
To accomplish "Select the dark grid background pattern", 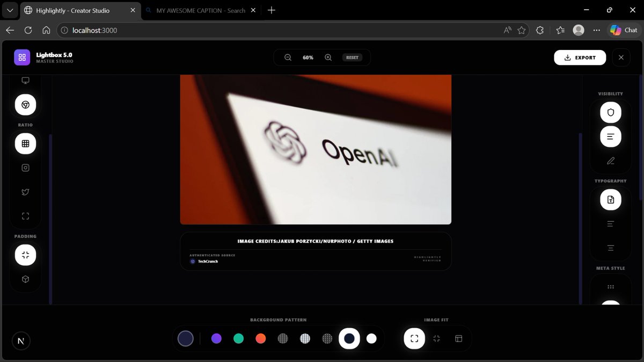I will click(x=283, y=338).
